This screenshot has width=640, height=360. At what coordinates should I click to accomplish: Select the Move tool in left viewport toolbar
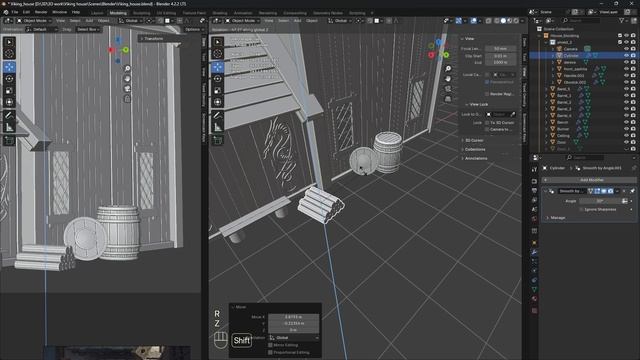[9, 67]
